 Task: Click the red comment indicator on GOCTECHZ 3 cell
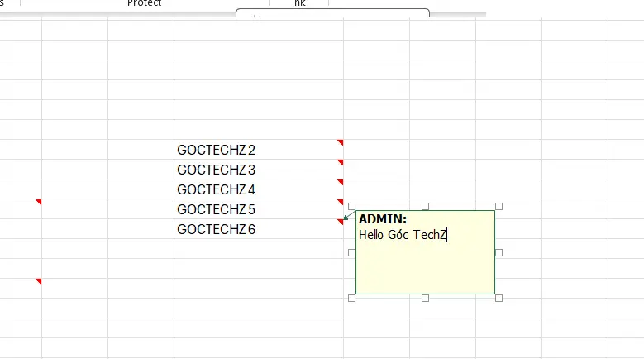341,162
